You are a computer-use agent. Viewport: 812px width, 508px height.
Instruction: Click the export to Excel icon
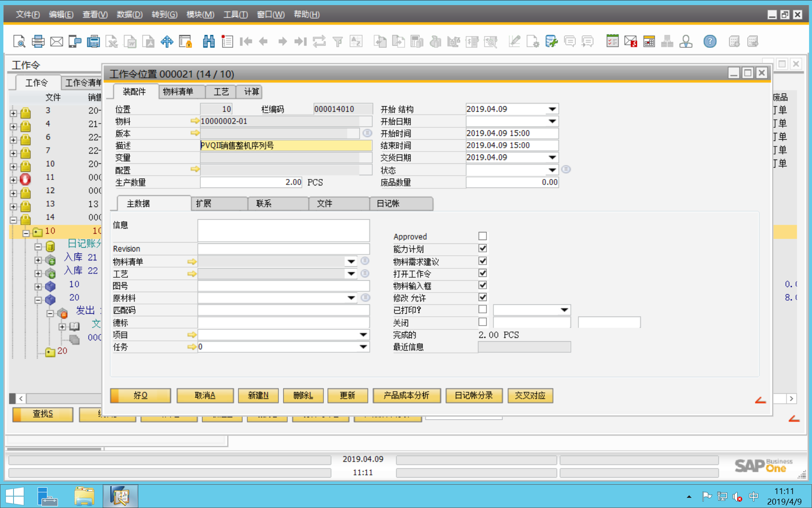[x=112, y=41]
